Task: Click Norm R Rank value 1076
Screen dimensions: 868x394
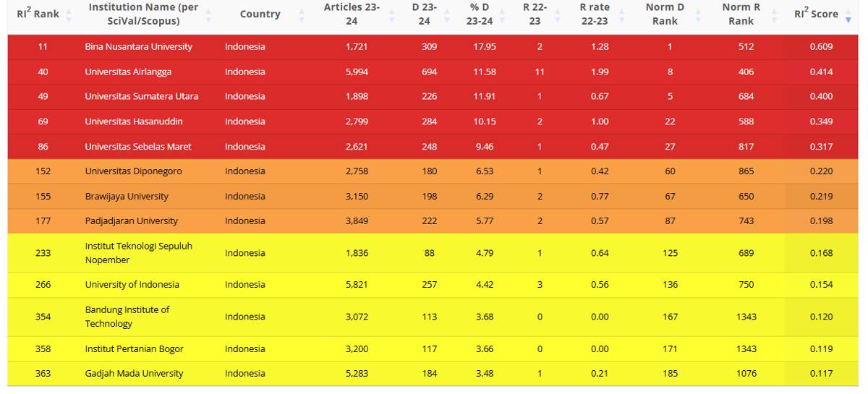Action: (746, 373)
